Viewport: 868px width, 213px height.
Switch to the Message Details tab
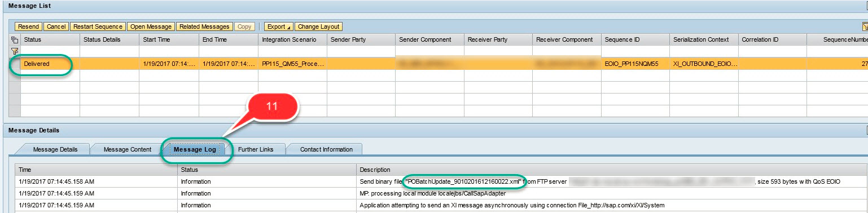coord(55,149)
